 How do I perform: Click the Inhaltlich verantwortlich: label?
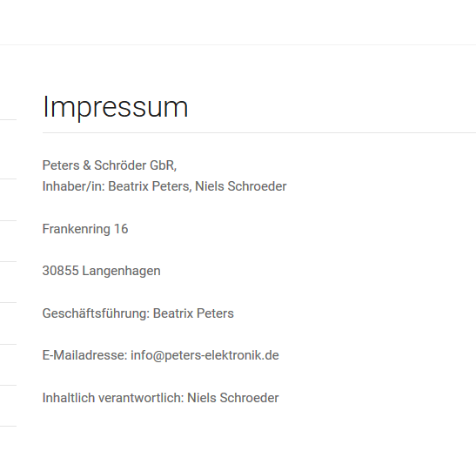coord(113,398)
